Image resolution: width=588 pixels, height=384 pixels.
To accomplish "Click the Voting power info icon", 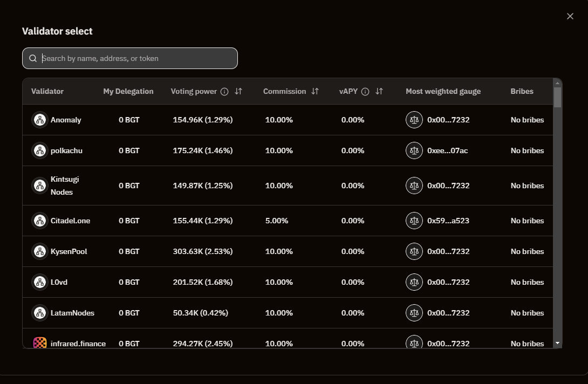I will [224, 92].
